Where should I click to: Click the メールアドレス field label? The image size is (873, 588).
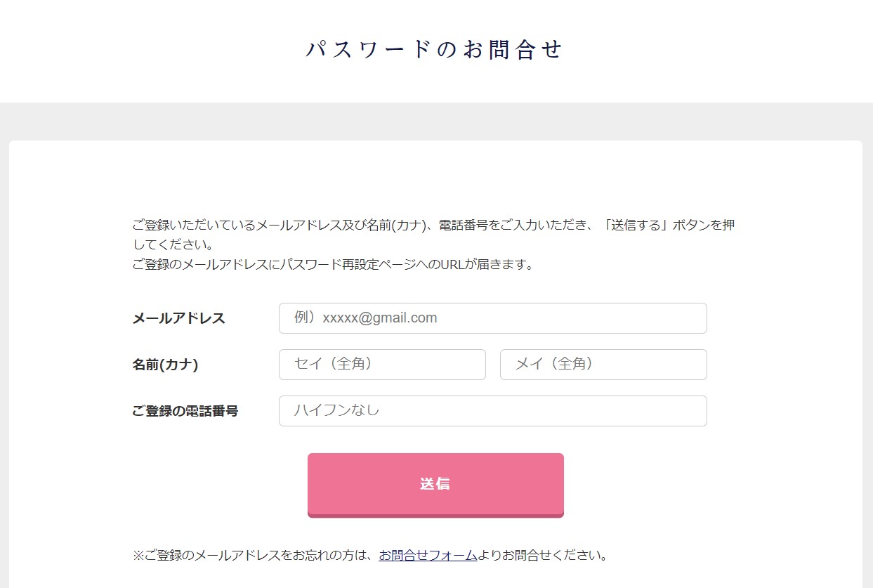pyautogui.click(x=178, y=318)
